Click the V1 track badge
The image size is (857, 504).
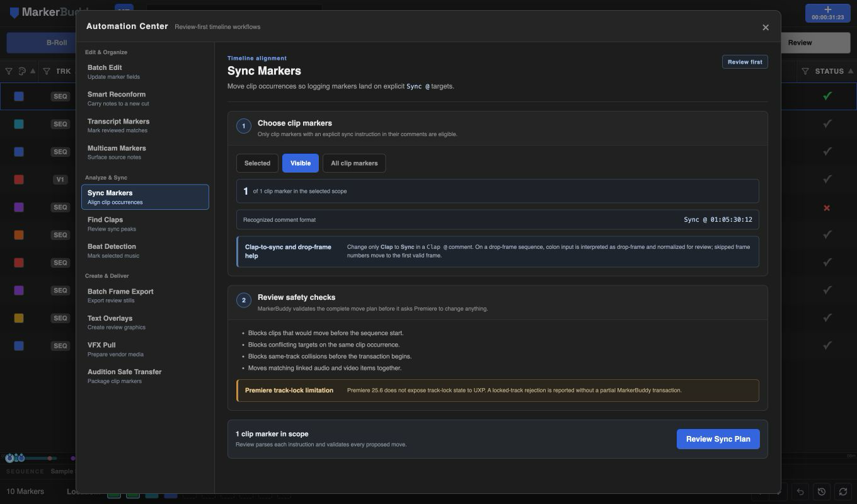pyautogui.click(x=60, y=180)
